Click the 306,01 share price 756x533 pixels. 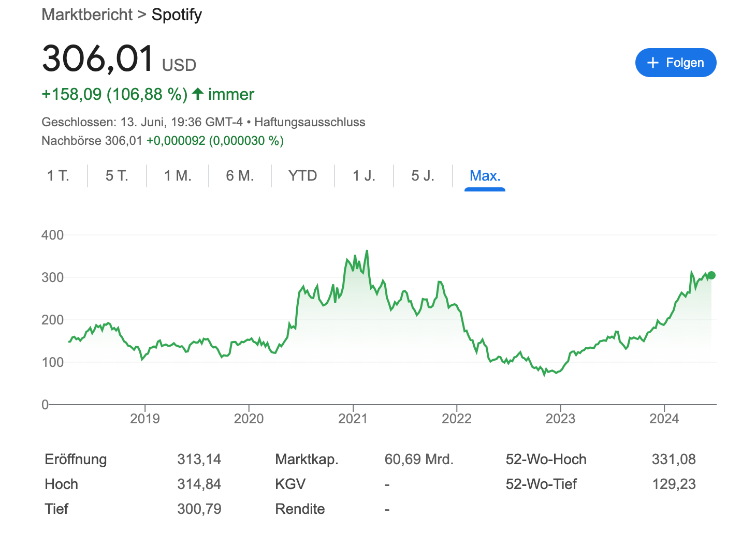[x=98, y=58]
